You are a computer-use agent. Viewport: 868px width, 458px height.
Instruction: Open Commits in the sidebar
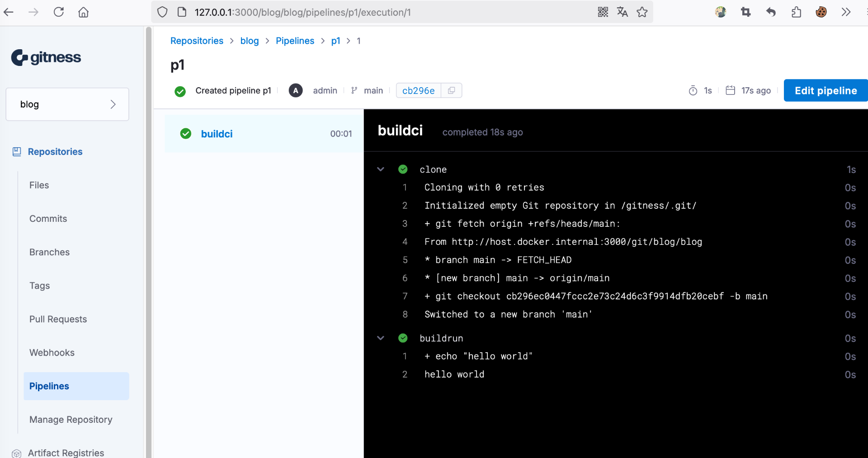point(48,219)
